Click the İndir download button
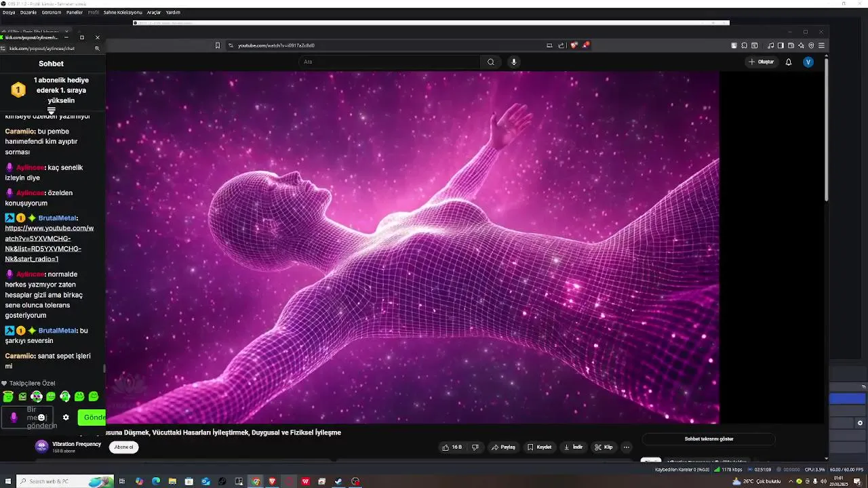The height and width of the screenshot is (488, 868). 574,447
